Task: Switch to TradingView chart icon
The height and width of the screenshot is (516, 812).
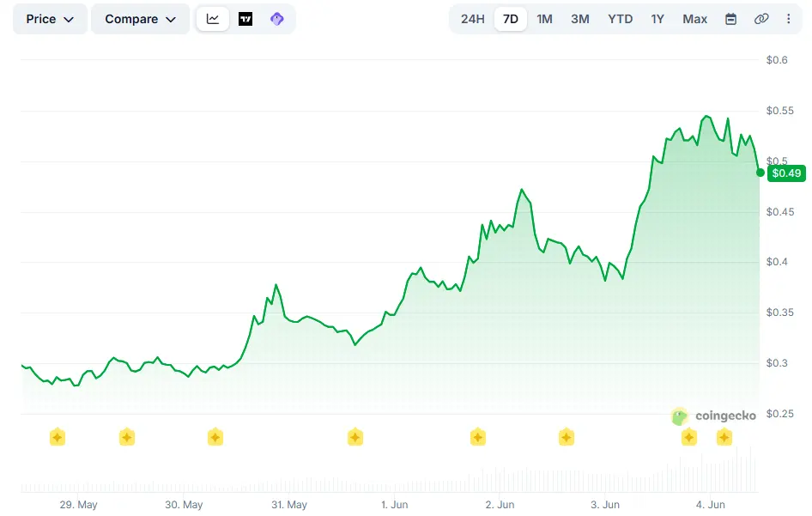Action: tap(245, 19)
